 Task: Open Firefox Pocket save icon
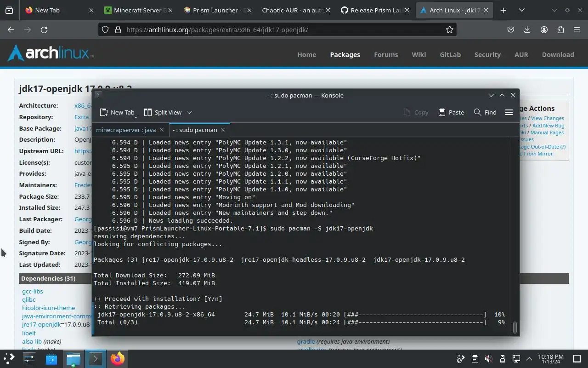510,29
